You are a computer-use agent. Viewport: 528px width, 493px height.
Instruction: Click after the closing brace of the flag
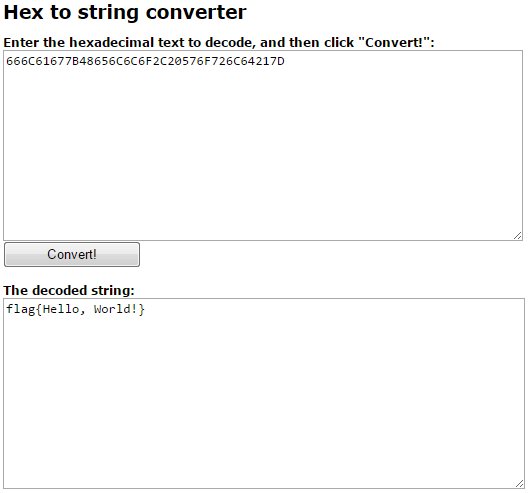click(145, 309)
